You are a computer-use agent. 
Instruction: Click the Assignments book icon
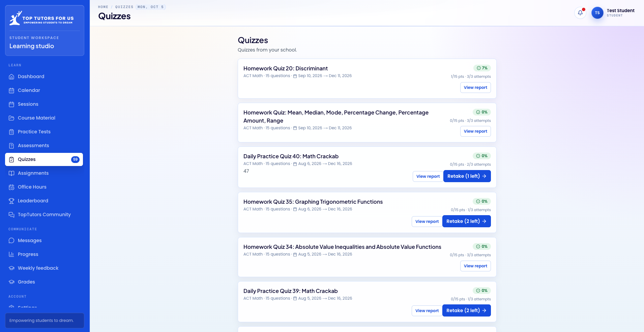pos(11,173)
